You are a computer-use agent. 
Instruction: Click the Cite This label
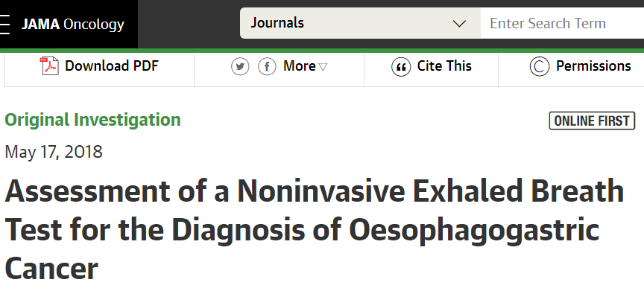click(x=444, y=66)
